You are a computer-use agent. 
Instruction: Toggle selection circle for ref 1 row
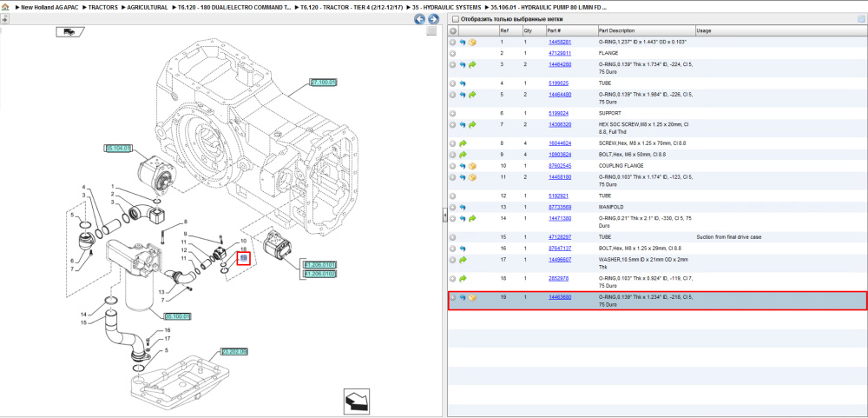453,42
